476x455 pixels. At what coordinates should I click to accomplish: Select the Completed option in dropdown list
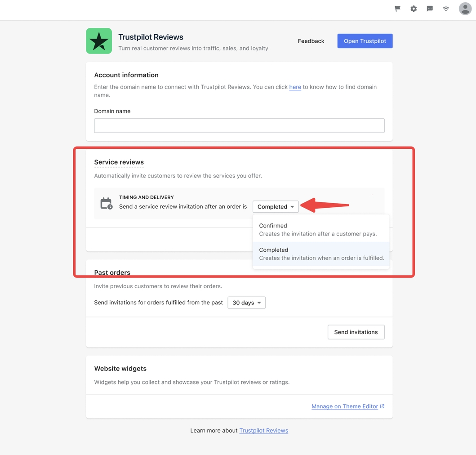point(321,254)
